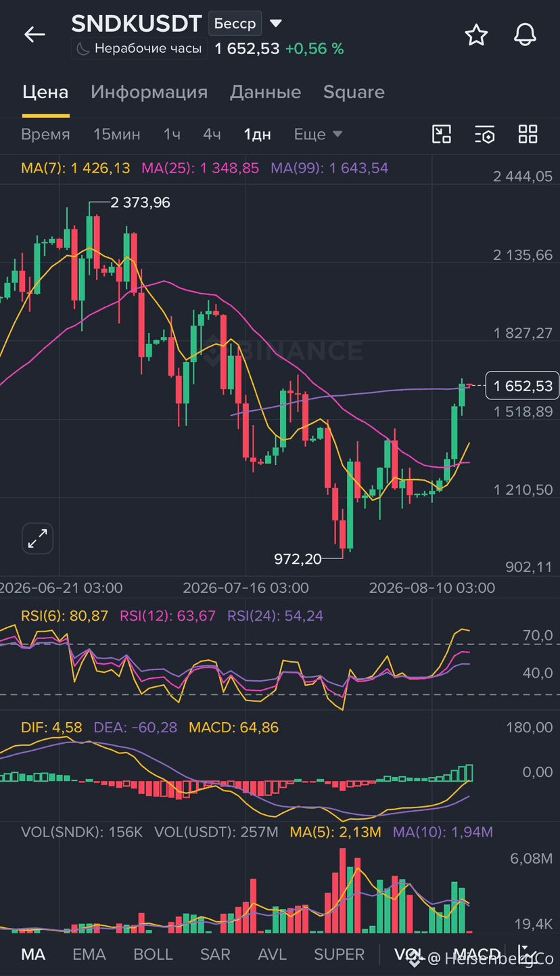This screenshot has height=976, width=560.
Task: Toggle the VOL sub-indicator
Action: pos(410,954)
